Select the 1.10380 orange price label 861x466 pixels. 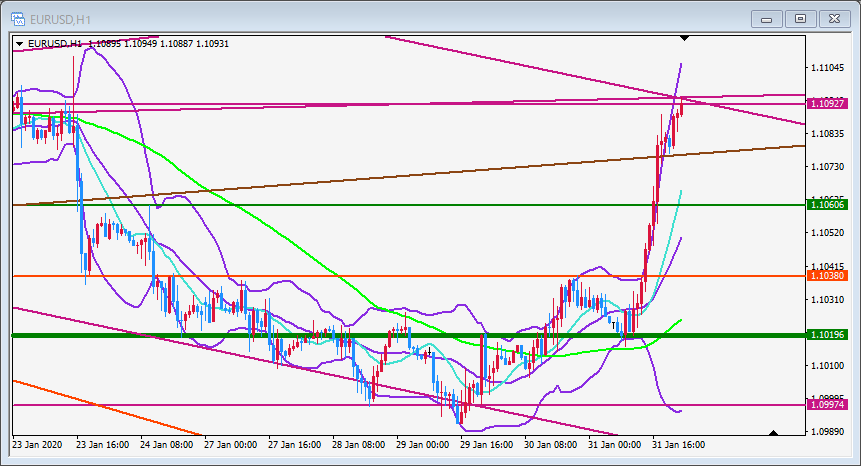[x=827, y=276]
